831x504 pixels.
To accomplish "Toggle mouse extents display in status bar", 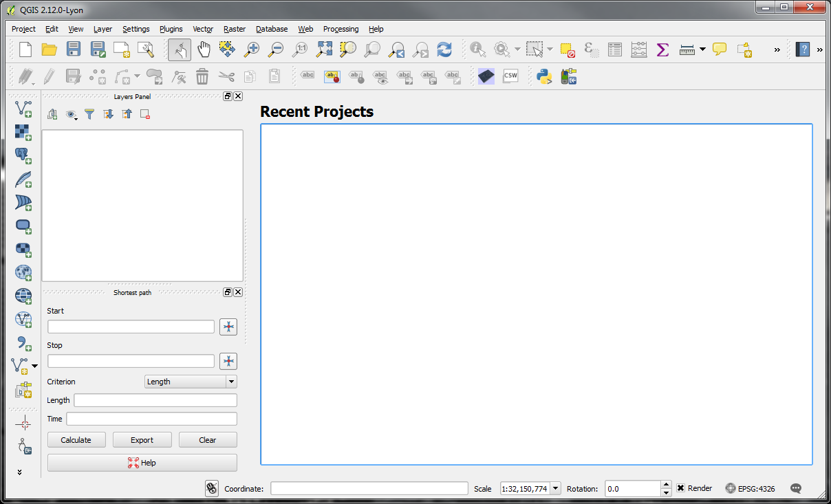I will (x=212, y=488).
